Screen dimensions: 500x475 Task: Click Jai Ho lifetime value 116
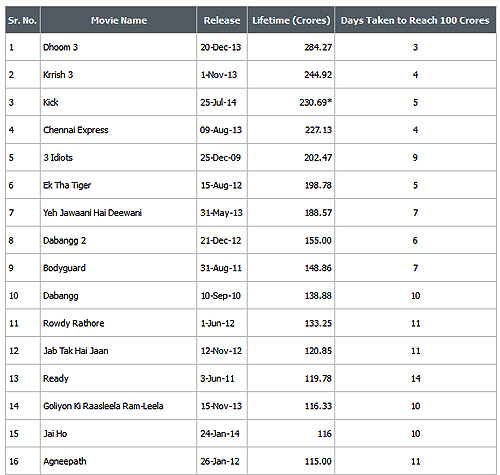pos(325,434)
